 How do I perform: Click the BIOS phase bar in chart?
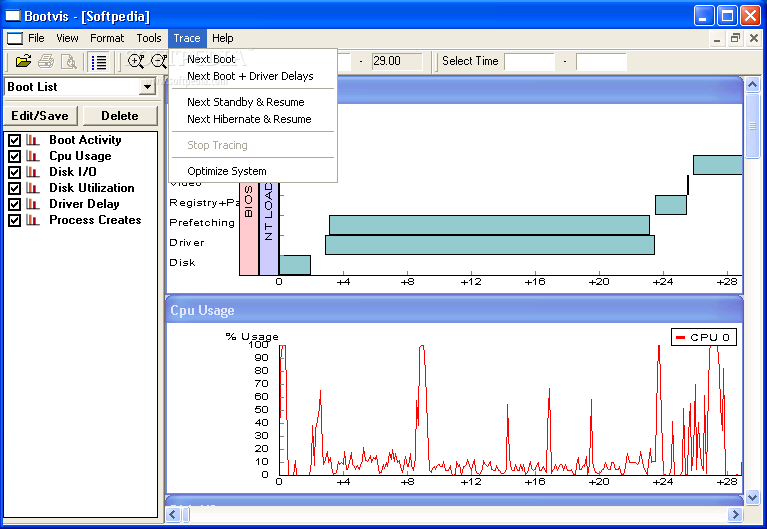[x=249, y=229]
